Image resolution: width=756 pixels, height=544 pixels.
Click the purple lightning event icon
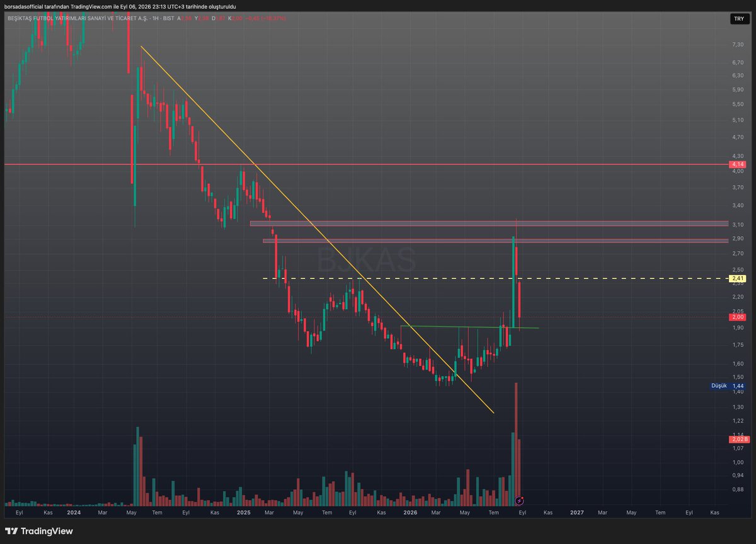coord(518,501)
